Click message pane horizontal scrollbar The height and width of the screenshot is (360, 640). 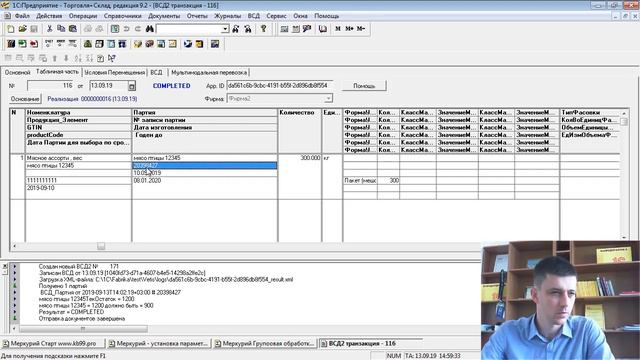pyautogui.click(x=83, y=329)
